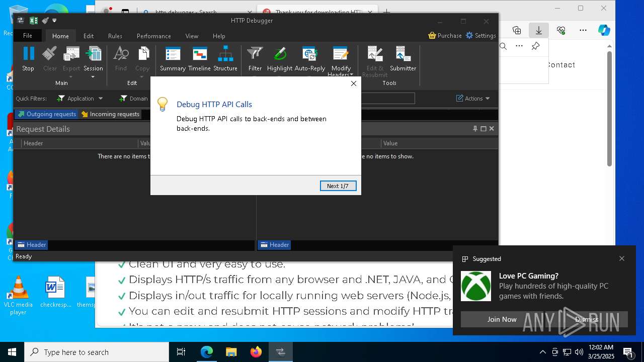Open the Submitter tool icon
Viewport: 644px width, 362px height.
pos(403,54)
